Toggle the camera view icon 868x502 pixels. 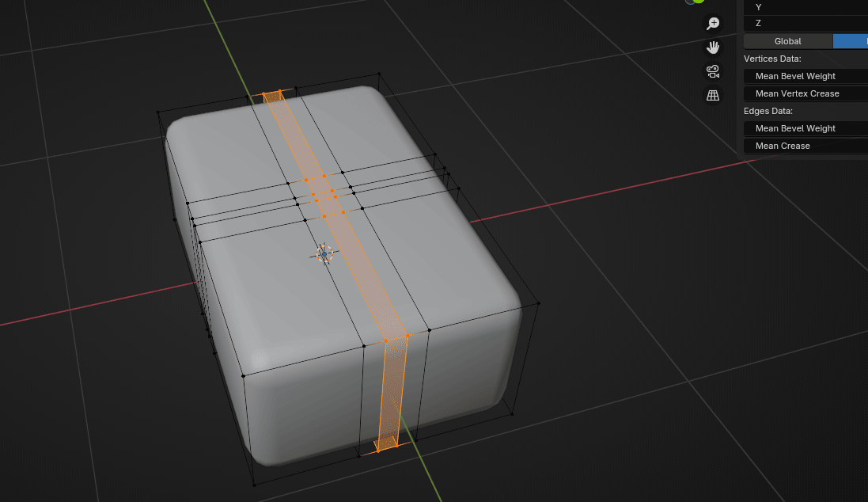click(713, 71)
